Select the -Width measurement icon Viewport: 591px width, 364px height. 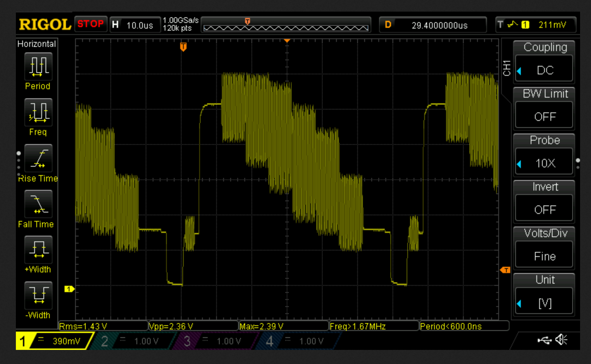(38, 296)
